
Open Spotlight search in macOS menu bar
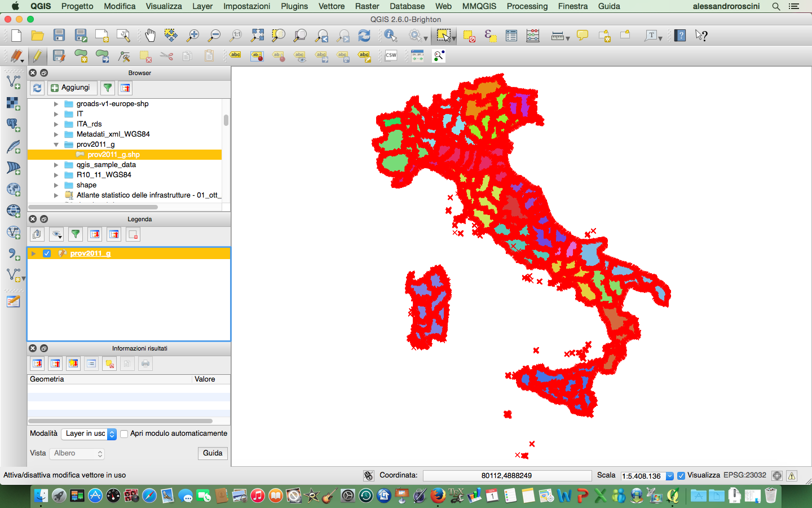[x=776, y=6]
